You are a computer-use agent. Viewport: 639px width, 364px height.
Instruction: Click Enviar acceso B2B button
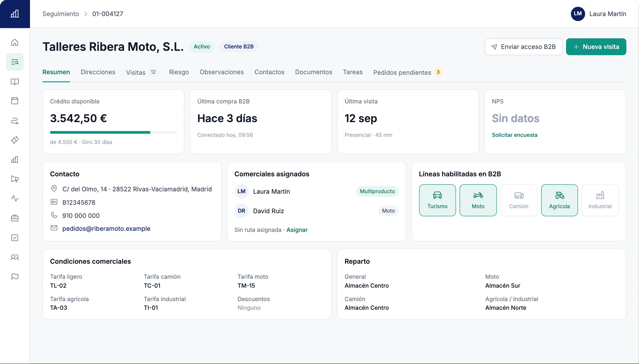click(523, 47)
